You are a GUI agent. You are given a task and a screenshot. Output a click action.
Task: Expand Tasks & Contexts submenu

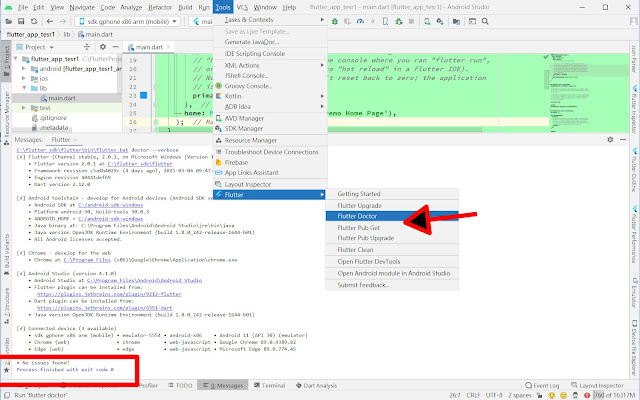270,19
